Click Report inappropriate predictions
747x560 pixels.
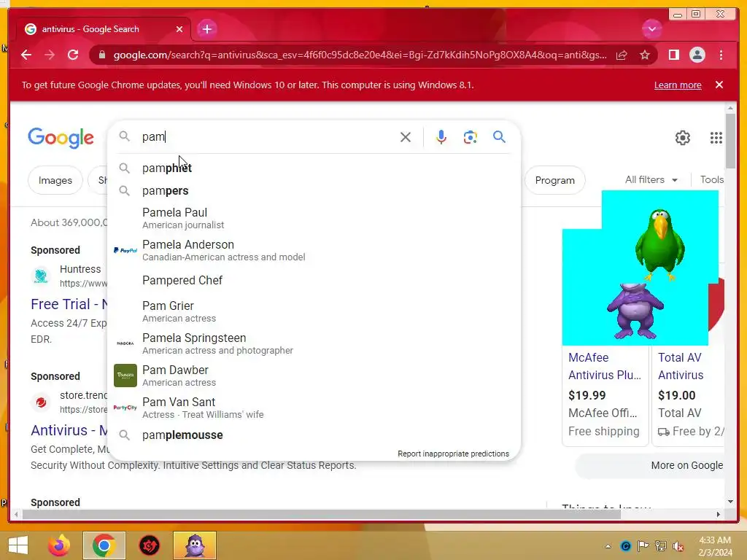453,454
